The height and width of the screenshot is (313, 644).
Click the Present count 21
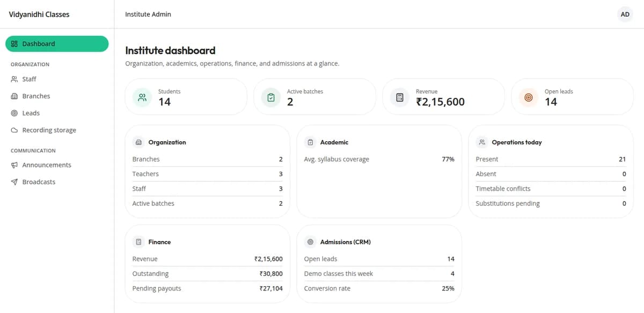tap(623, 159)
